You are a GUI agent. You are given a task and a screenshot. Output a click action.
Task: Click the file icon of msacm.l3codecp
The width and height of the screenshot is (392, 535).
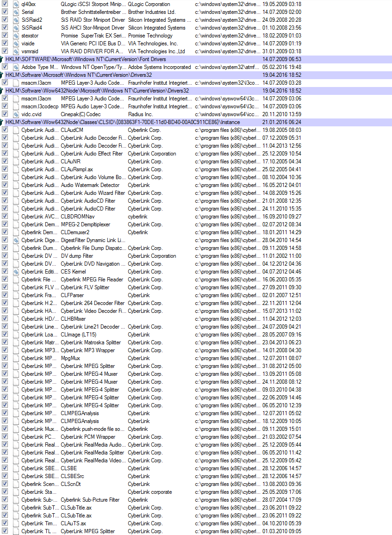[16, 106]
